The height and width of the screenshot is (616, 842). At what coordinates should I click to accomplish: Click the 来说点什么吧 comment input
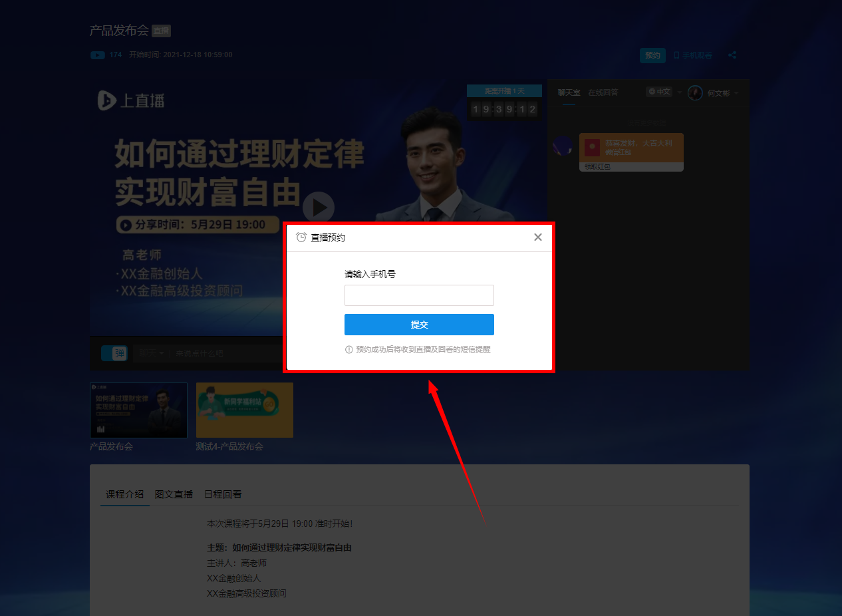(200, 353)
